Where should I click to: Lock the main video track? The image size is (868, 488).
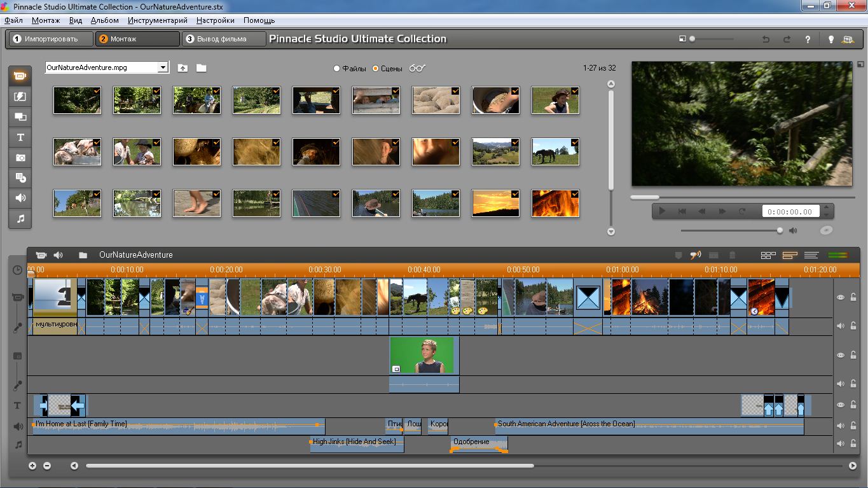(853, 297)
